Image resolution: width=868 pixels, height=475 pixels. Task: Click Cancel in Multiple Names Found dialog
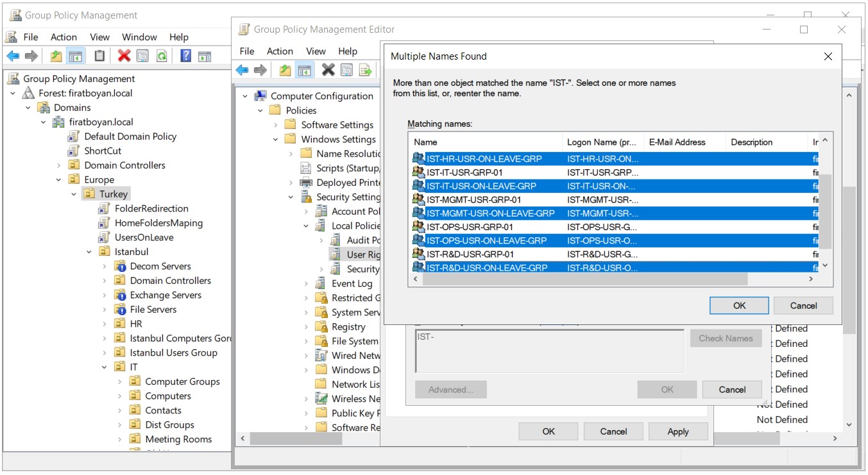803,306
